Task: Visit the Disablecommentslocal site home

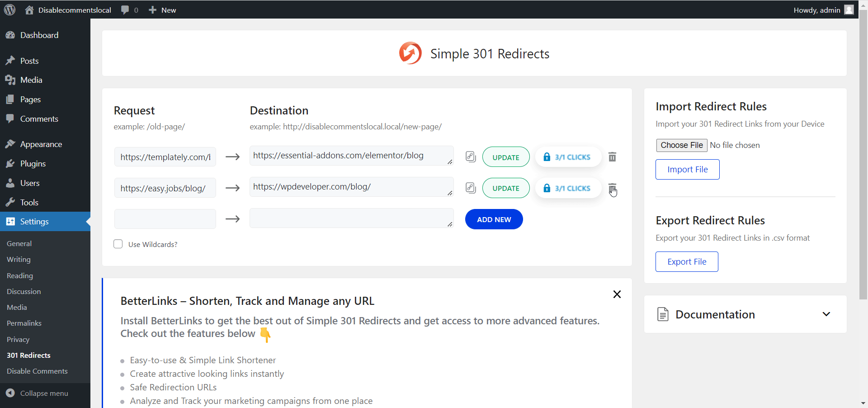Action: 68,10
